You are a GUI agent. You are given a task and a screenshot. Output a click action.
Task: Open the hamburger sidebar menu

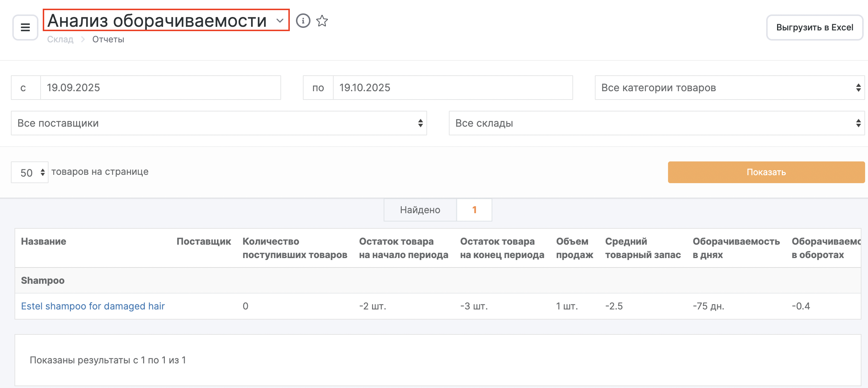tap(25, 28)
